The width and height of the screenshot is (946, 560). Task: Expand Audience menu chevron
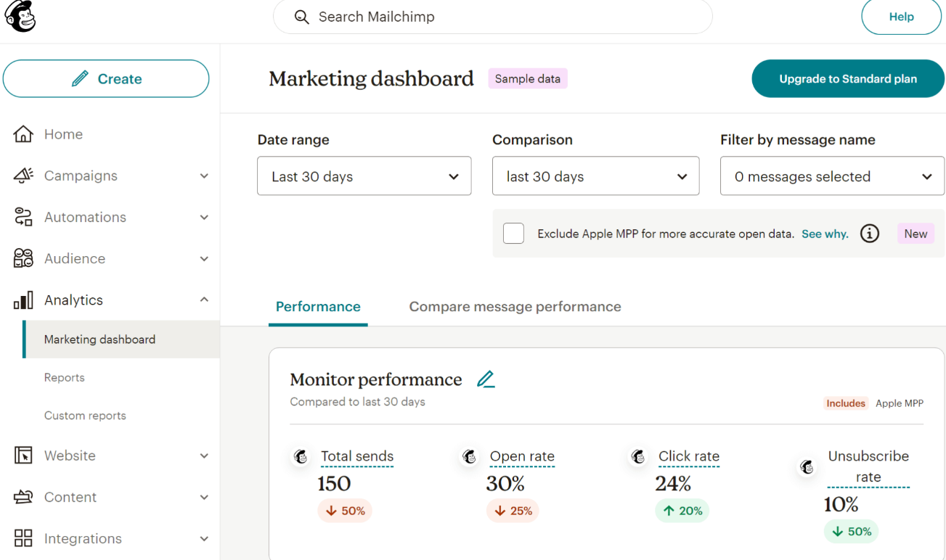pos(204,258)
